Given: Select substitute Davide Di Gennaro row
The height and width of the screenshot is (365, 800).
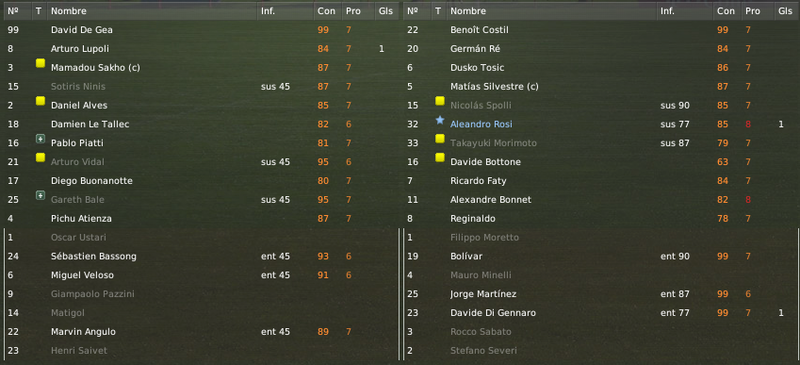Looking at the screenshot, I should (602, 313).
